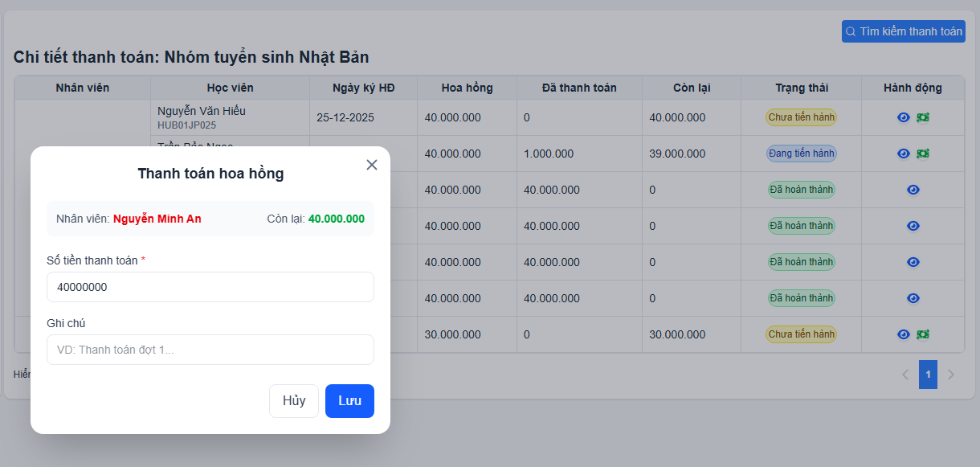Click the Lưu button
This screenshot has width=980, height=467.
(x=349, y=401)
